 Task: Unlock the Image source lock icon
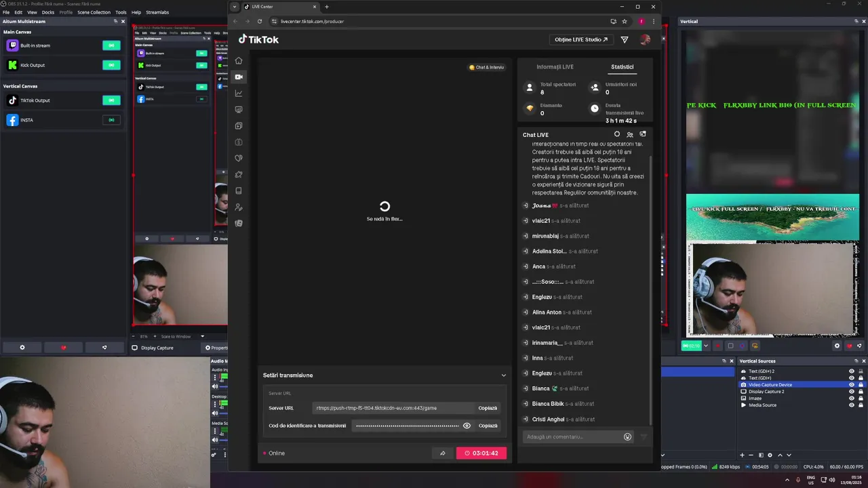(x=861, y=399)
